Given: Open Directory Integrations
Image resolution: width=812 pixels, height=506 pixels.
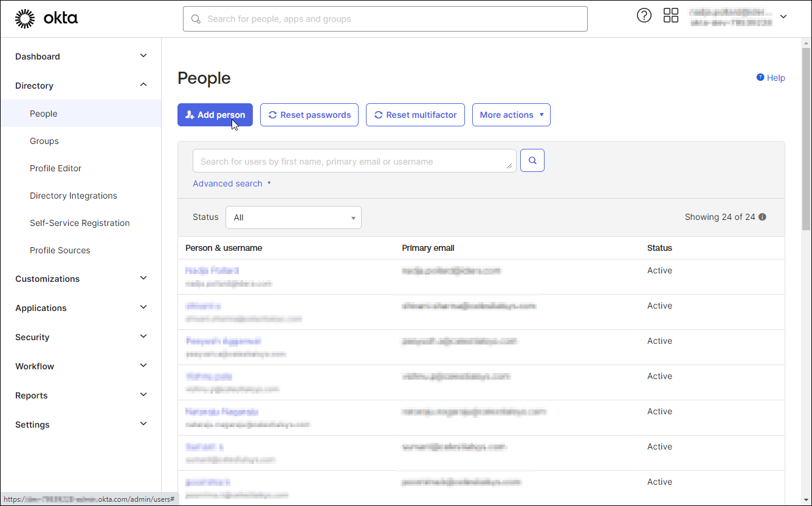Looking at the screenshot, I should (x=81, y=196).
